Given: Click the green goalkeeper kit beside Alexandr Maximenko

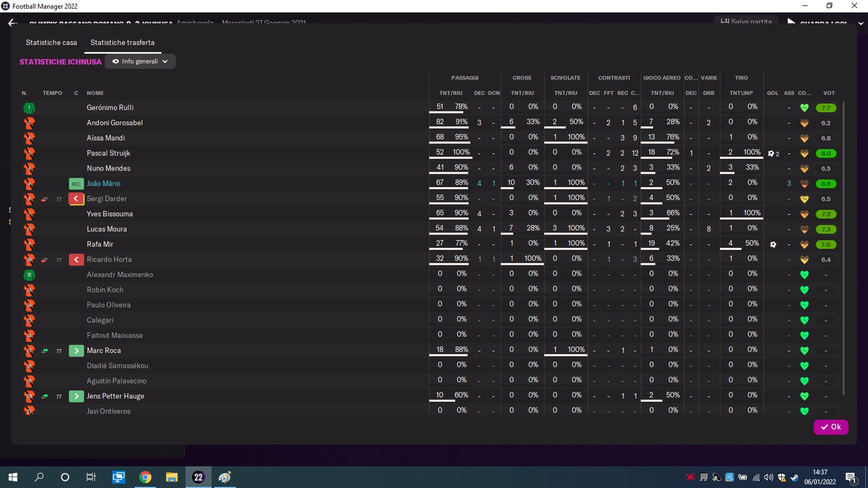Looking at the screenshot, I should click(x=28, y=275).
